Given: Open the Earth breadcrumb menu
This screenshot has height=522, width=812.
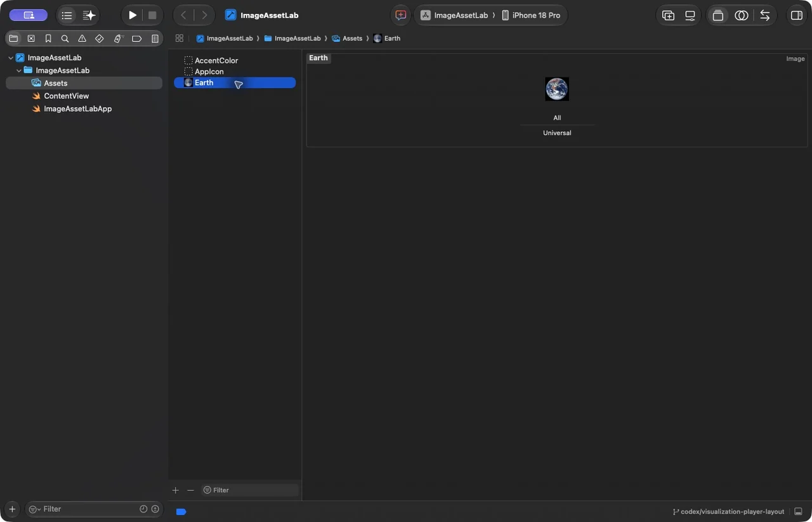Looking at the screenshot, I should click(x=387, y=38).
